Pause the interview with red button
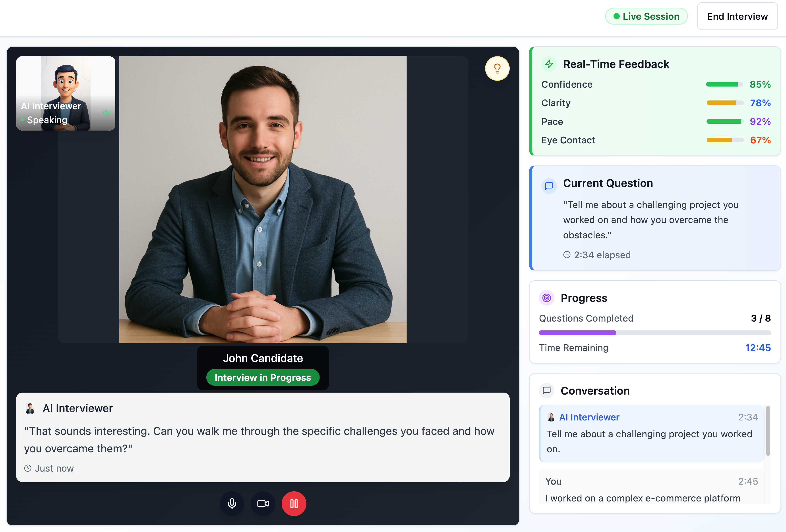 [294, 503]
